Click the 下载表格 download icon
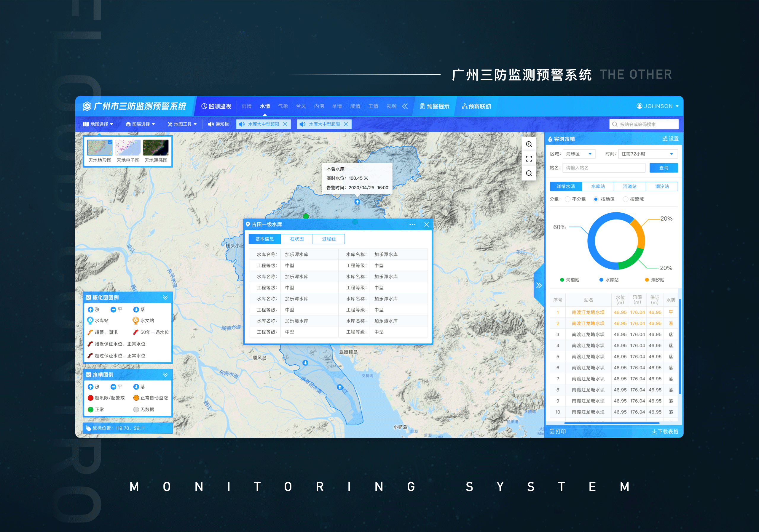 coord(654,432)
